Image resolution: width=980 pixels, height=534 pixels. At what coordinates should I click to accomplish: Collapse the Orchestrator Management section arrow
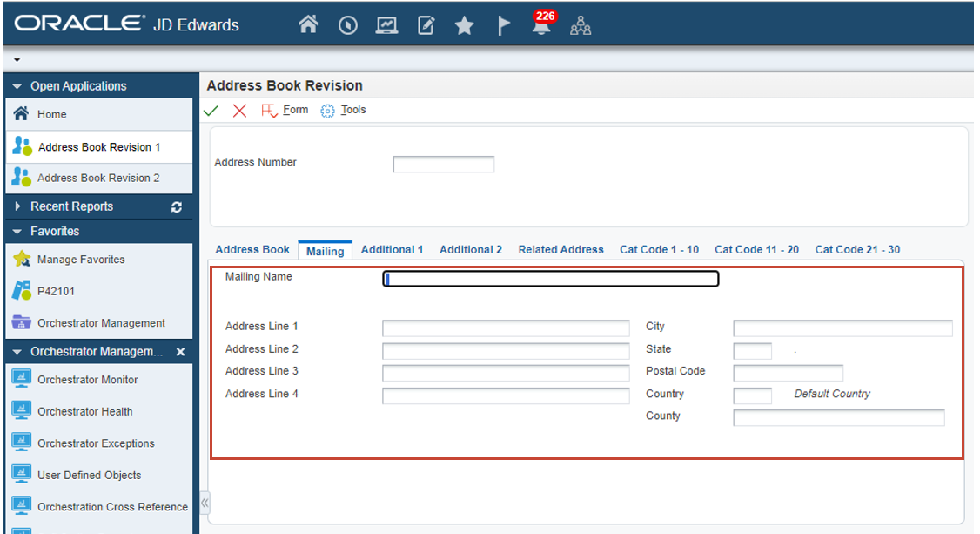[17, 352]
